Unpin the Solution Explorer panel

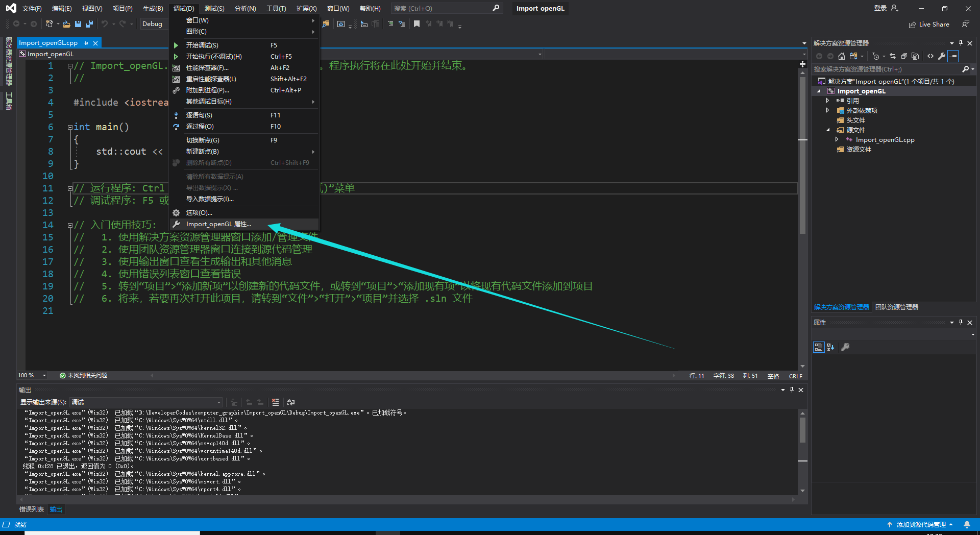(x=960, y=43)
